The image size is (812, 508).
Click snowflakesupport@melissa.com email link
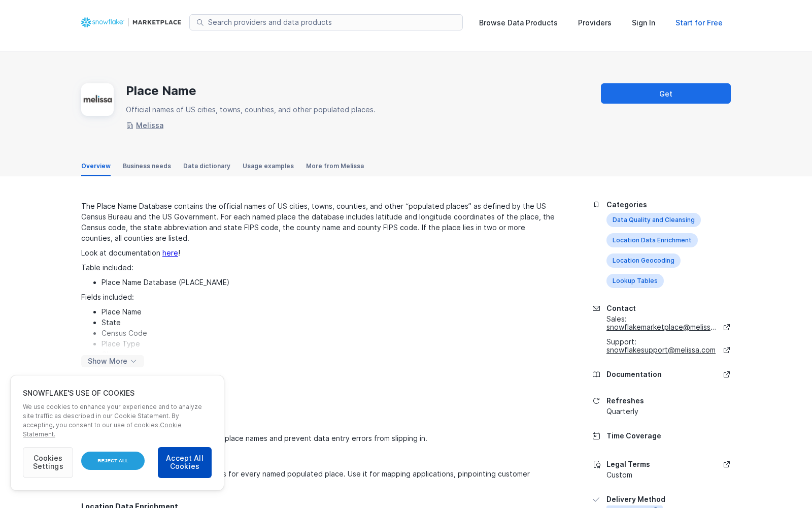coord(661,350)
